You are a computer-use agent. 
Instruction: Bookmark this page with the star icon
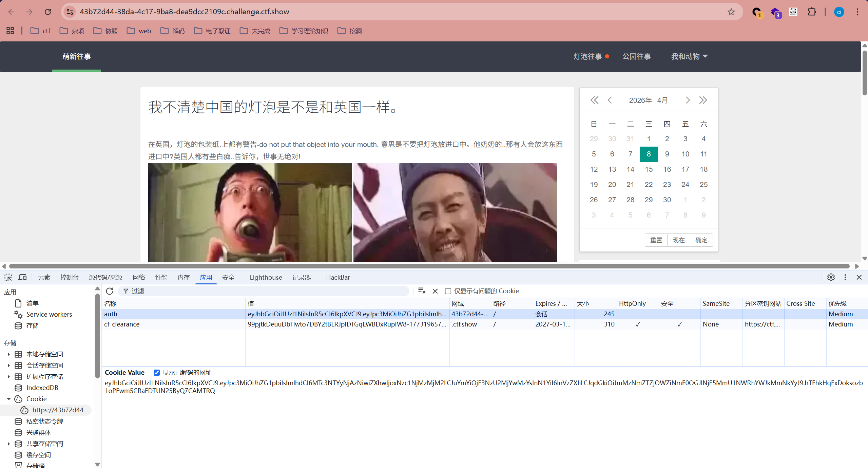(x=731, y=12)
